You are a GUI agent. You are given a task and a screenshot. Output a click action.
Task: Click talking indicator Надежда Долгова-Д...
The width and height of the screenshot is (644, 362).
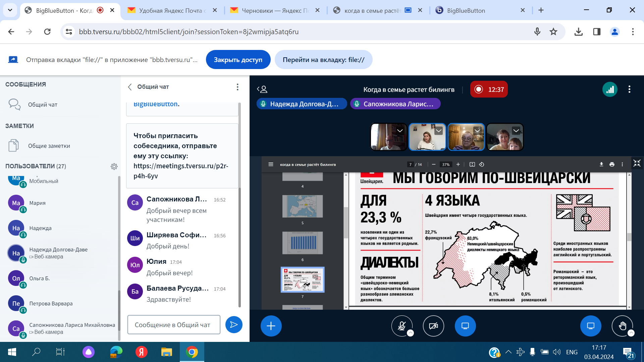pos(302,104)
